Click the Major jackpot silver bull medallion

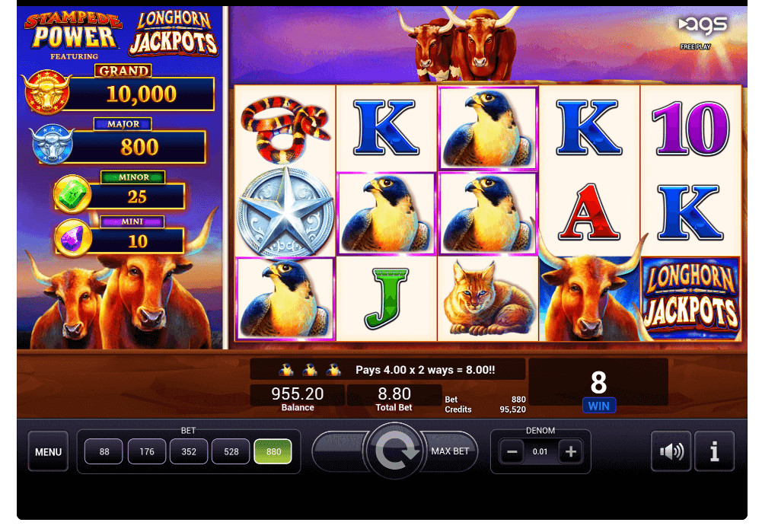53,144
